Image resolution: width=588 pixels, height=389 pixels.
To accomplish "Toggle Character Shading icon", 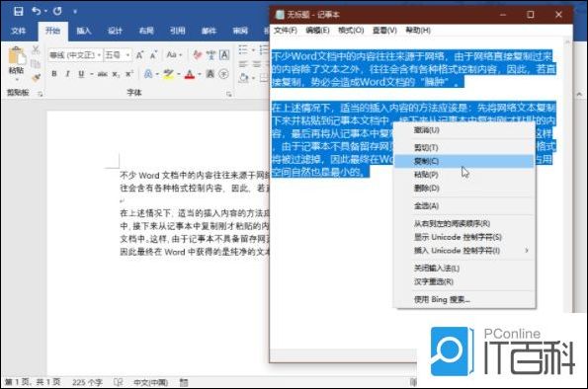I will point(210,74).
